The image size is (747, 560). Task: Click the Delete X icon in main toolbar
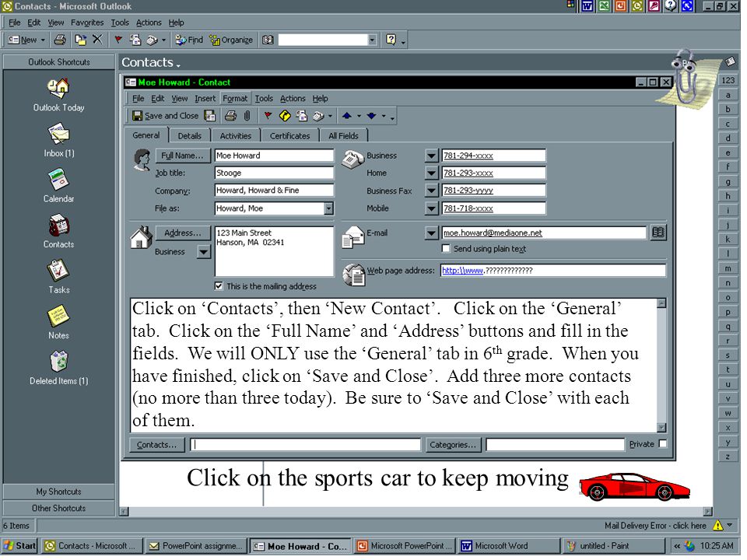98,40
